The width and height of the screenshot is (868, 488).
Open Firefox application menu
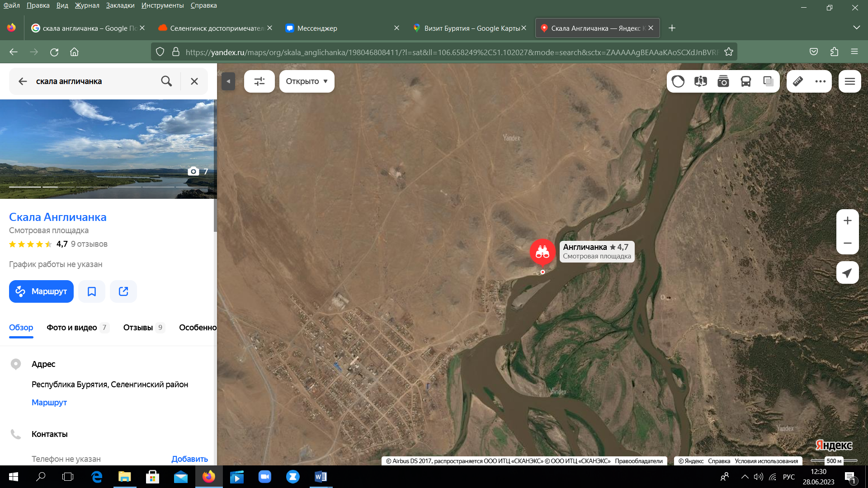[854, 52]
